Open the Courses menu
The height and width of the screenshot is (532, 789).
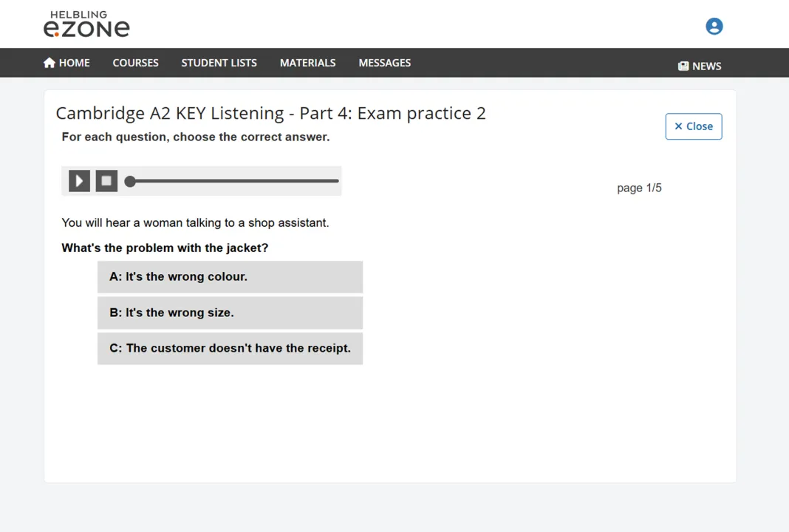coord(135,63)
